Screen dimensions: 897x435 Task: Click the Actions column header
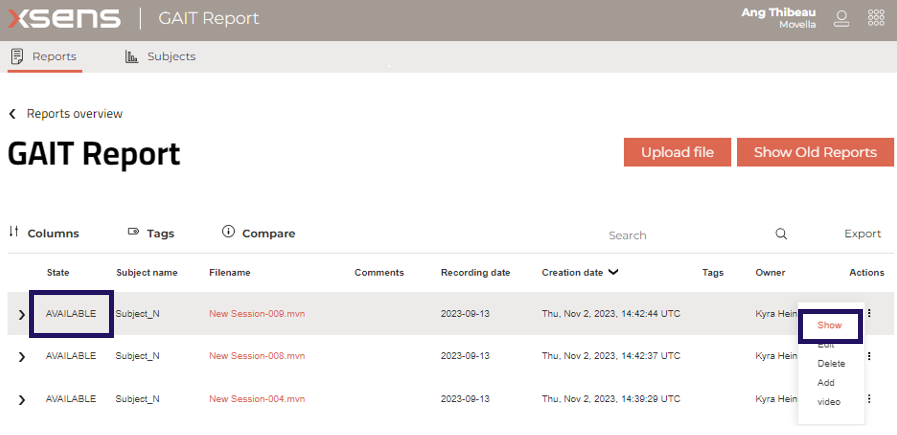867,272
